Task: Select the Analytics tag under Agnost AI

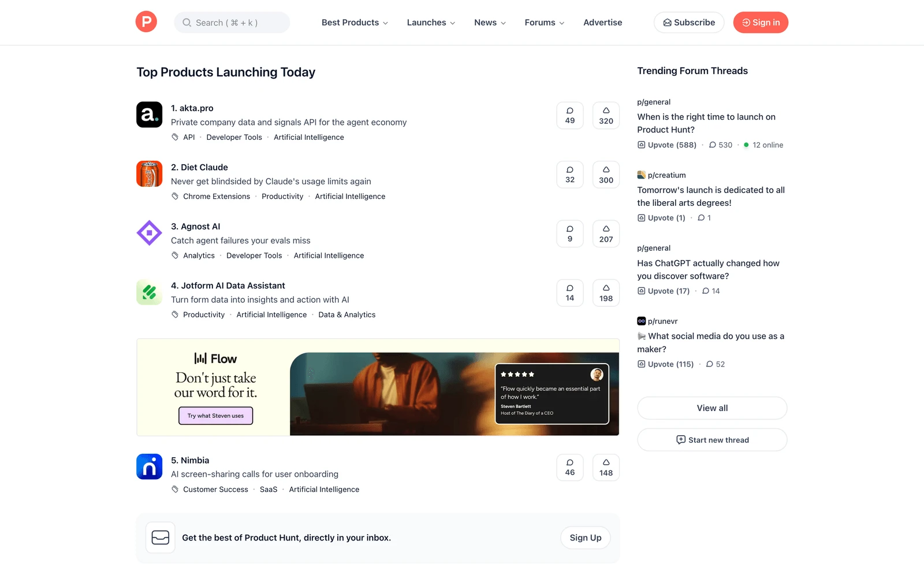Action: 199,255
